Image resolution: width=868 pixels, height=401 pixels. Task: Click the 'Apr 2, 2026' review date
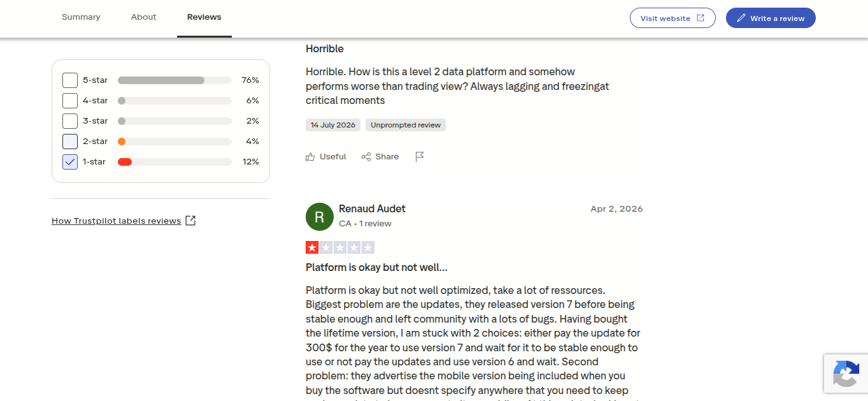(x=616, y=208)
